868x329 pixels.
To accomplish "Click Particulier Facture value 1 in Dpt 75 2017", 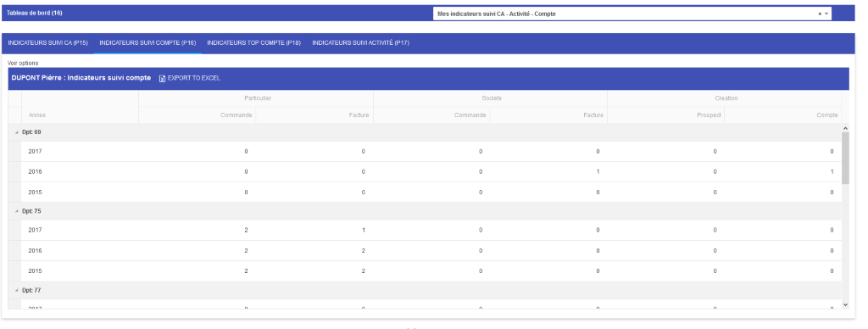I will 363,230.
